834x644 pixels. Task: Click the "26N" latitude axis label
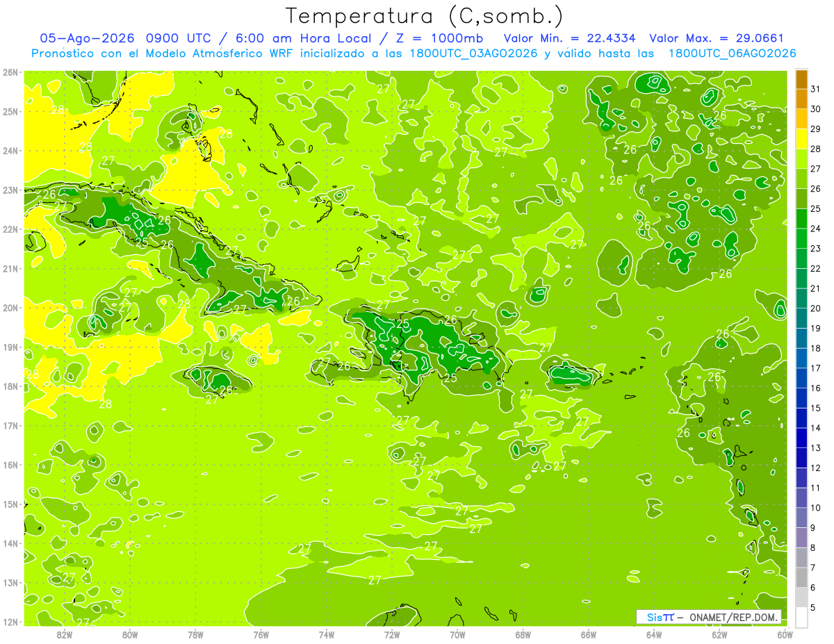coord(10,72)
